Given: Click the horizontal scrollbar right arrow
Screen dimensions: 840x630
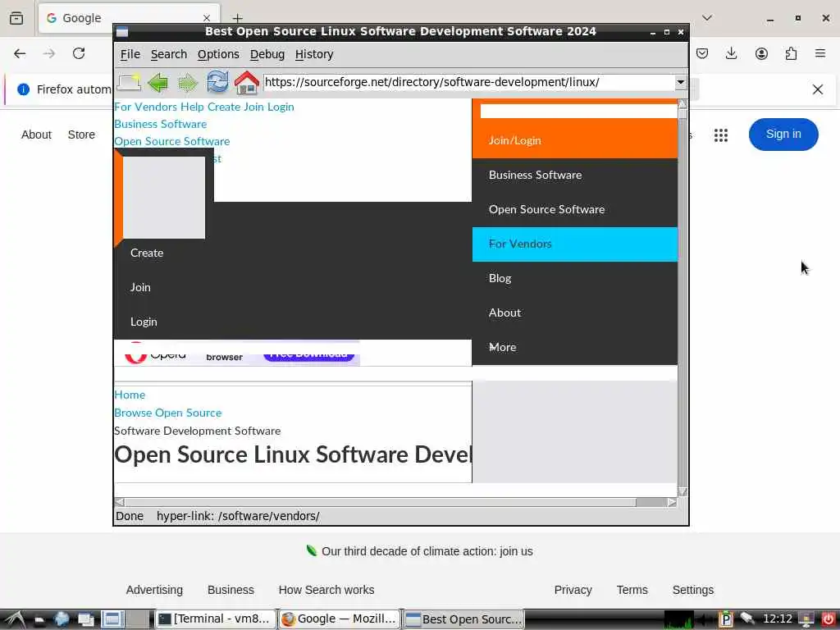Looking at the screenshot, I should 673,502.
